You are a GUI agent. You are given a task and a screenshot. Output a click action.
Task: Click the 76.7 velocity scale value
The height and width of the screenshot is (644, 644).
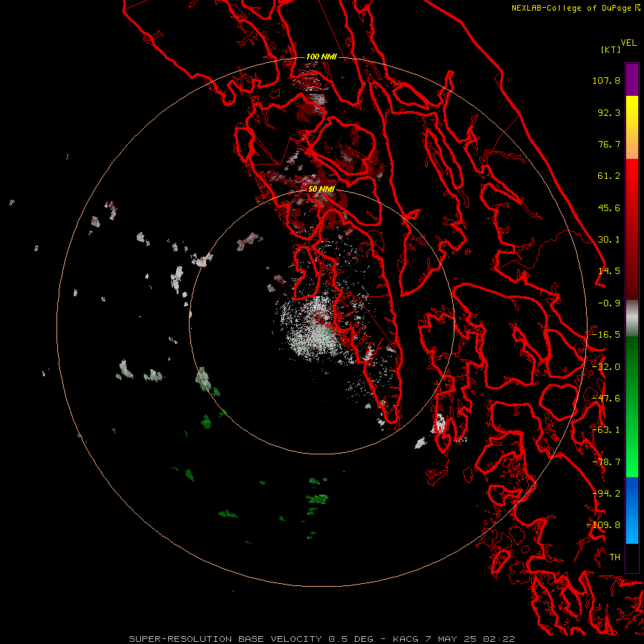[x=609, y=144]
